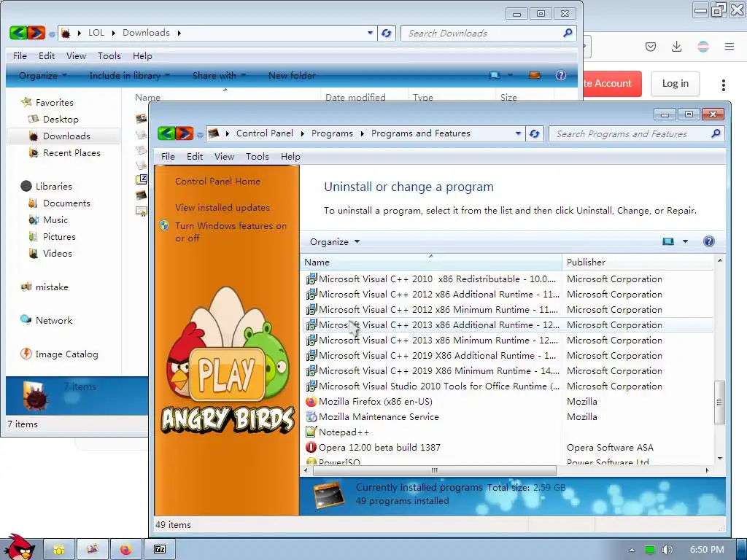Change view icon in Programs and Features
747x560 pixels.
click(x=668, y=241)
